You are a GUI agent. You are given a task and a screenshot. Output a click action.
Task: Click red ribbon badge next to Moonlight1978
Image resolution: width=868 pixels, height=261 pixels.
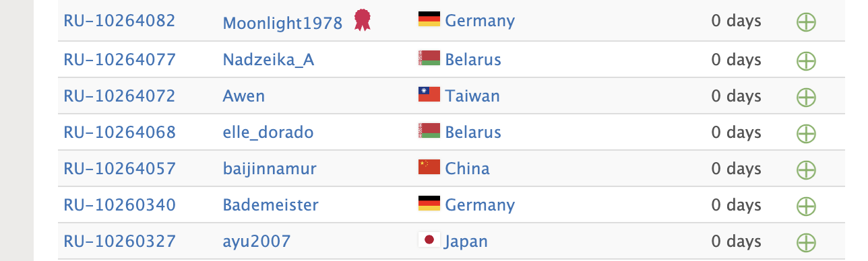point(363,20)
